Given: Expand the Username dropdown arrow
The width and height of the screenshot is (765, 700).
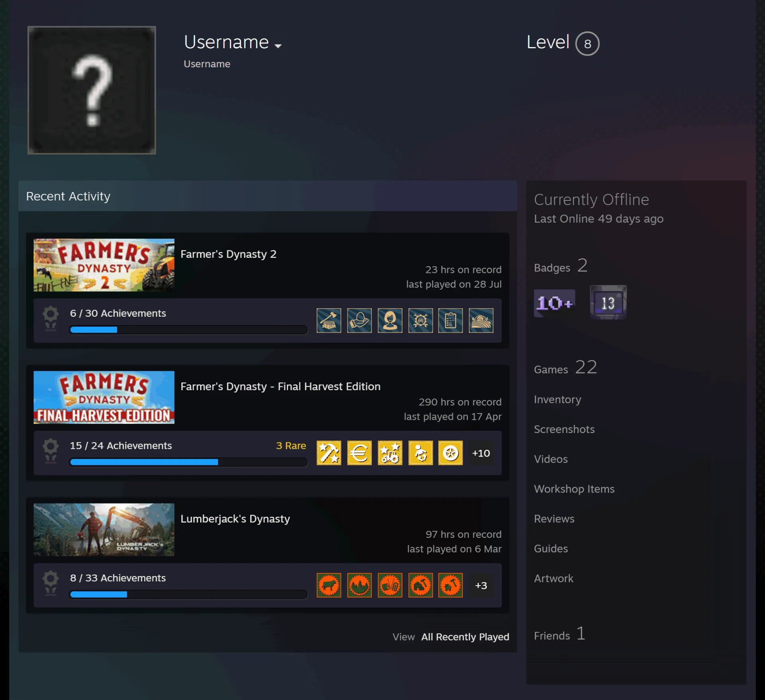Looking at the screenshot, I should point(278,46).
